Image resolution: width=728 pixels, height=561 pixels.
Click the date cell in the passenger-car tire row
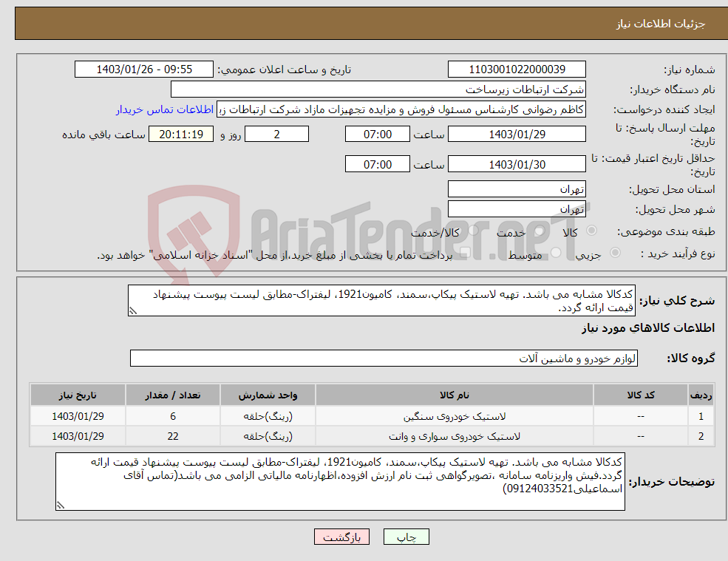click(78, 436)
